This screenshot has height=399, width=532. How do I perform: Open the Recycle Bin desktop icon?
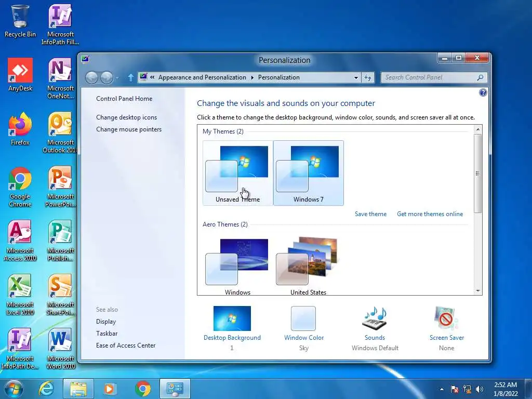point(20,21)
